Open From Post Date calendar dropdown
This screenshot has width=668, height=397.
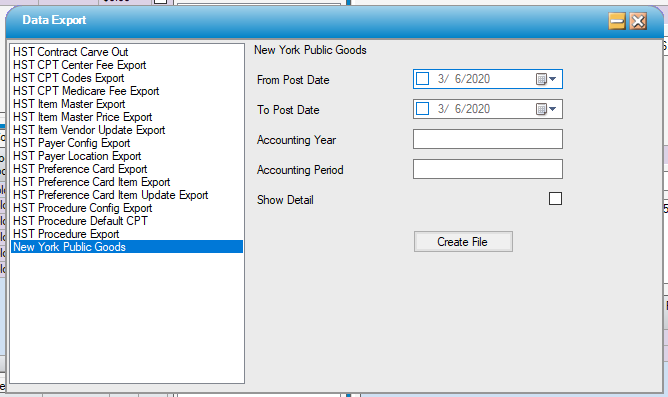[x=547, y=79]
